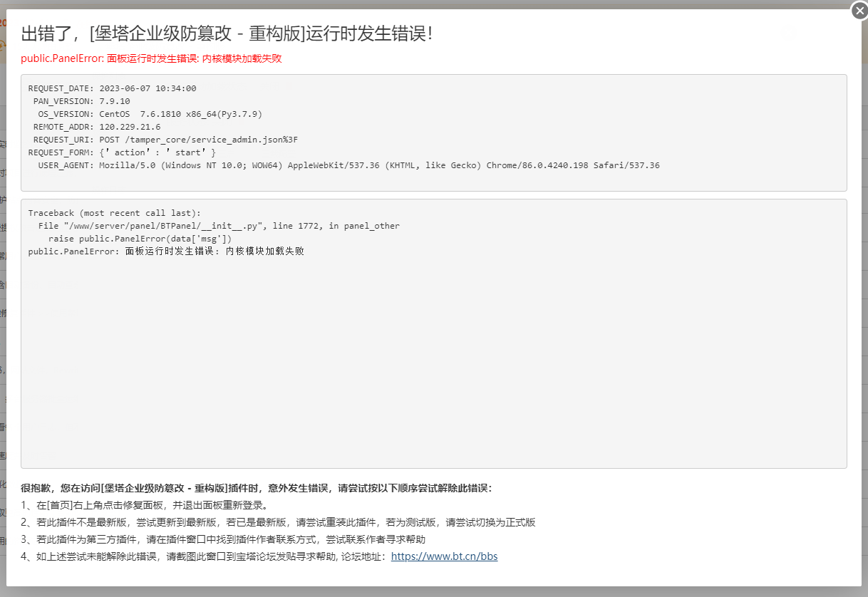Close the error dialog with the X button
The width and height of the screenshot is (868, 597).
(x=859, y=11)
